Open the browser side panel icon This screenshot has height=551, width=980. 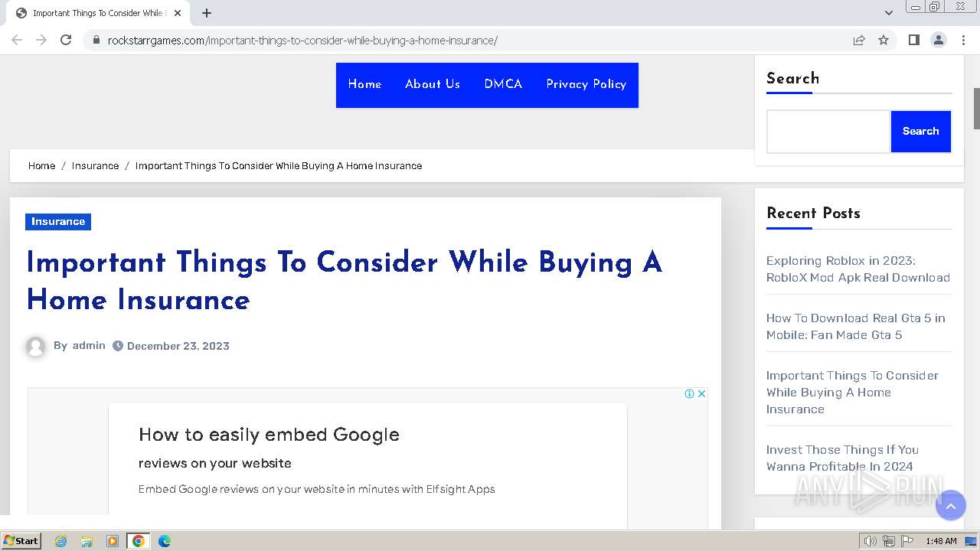click(913, 40)
